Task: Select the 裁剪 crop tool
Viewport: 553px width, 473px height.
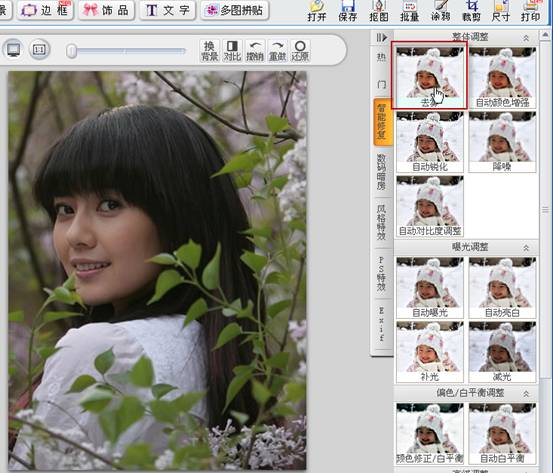Action: [471, 11]
